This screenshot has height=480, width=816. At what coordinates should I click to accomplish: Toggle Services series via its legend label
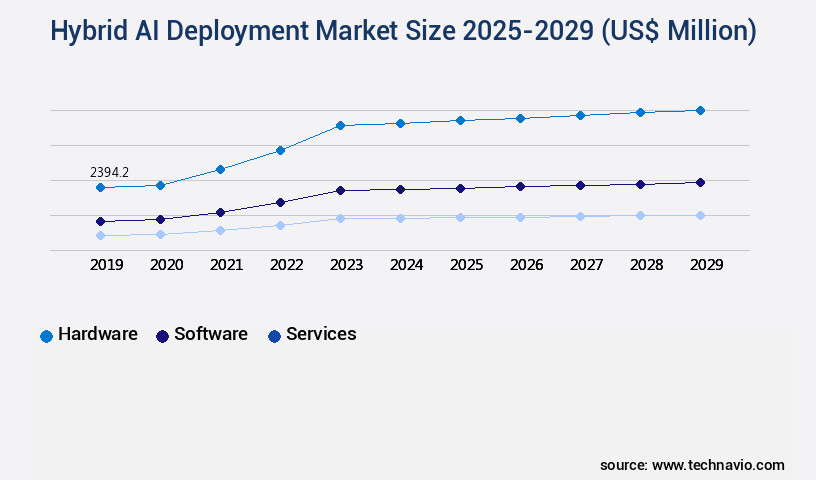tap(321, 335)
